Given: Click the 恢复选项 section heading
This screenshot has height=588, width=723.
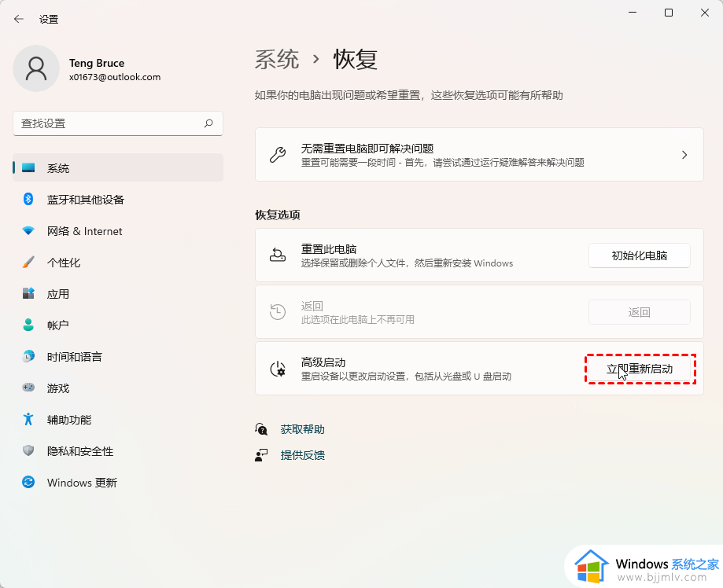Looking at the screenshot, I should click(278, 215).
